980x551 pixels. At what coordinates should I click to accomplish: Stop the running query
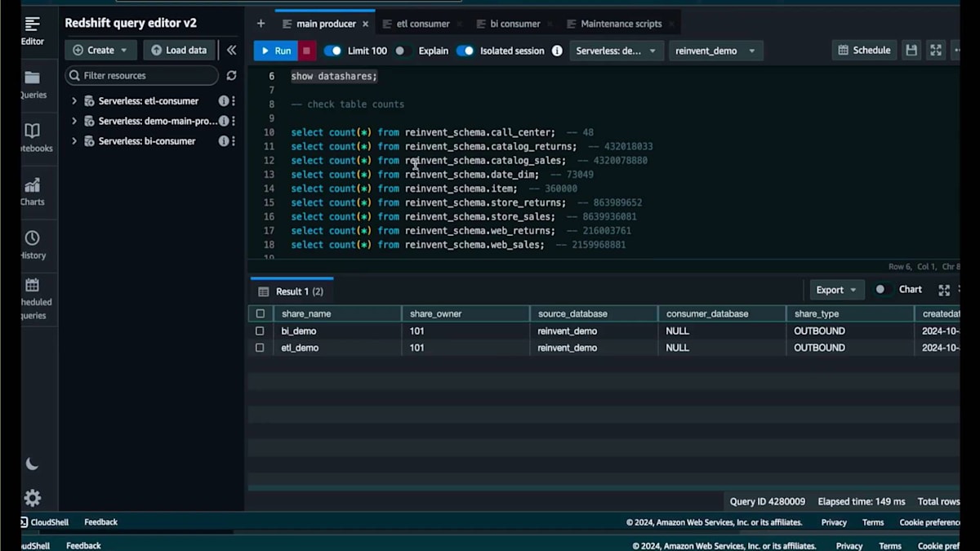[x=306, y=51]
